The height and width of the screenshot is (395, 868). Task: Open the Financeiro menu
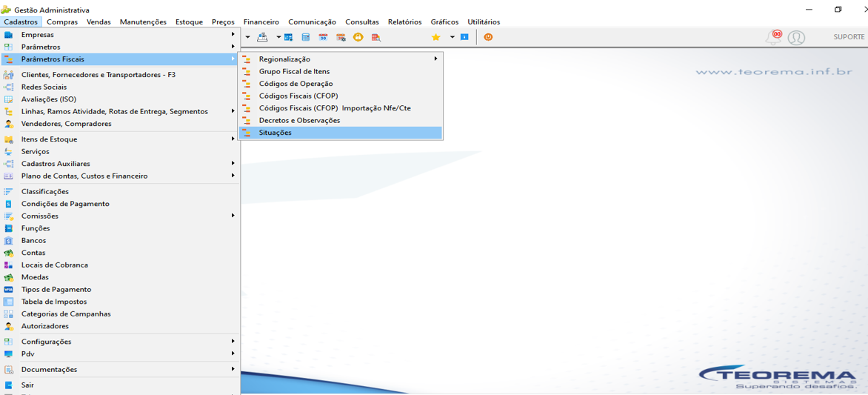(x=261, y=22)
